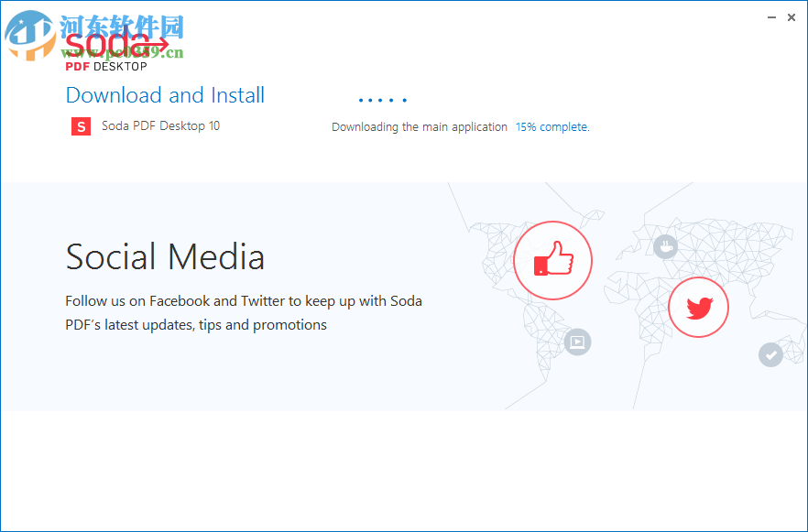Click the gray checkmark icon
Viewport: 808px width, 532px height.
pyautogui.click(x=771, y=355)
